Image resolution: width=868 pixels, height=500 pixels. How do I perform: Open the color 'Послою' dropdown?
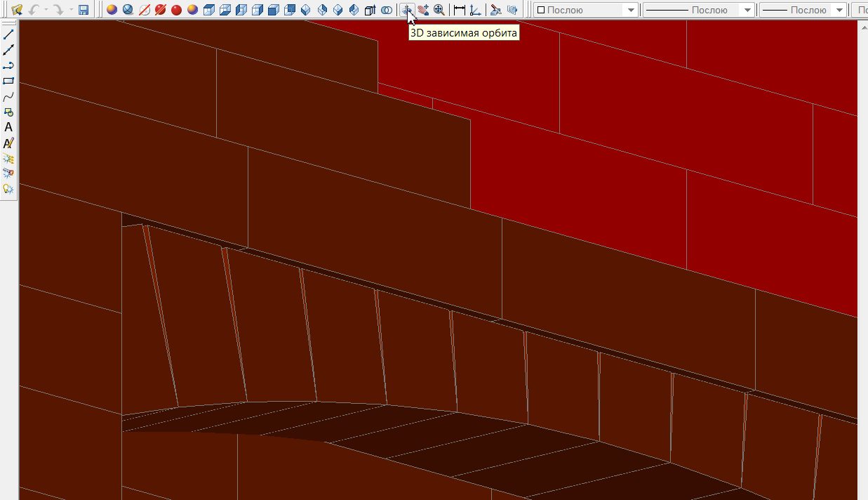click(x=630, y=11)
